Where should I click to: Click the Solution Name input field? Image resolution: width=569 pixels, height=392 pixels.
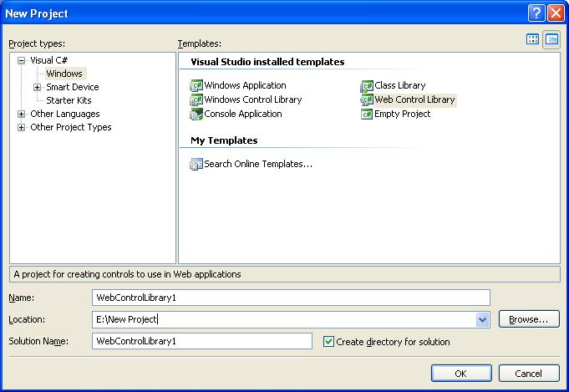coord(202,341)
